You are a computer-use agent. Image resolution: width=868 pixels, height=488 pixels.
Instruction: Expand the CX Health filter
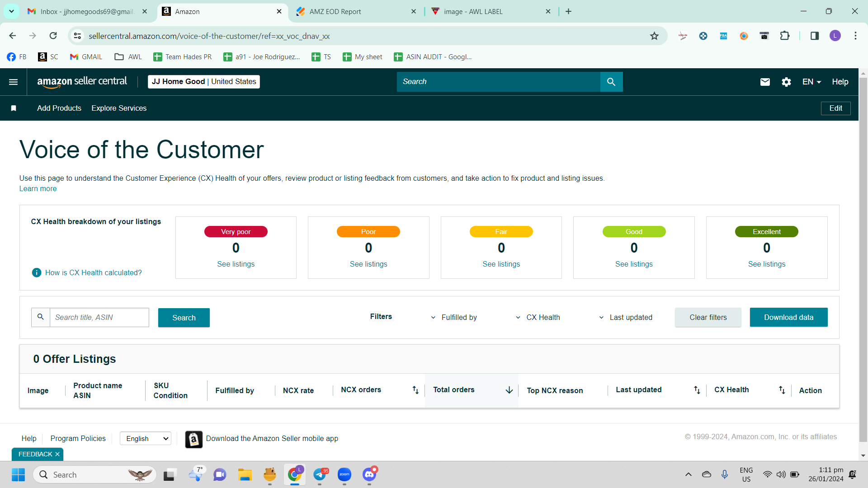(x=538, y=318)
